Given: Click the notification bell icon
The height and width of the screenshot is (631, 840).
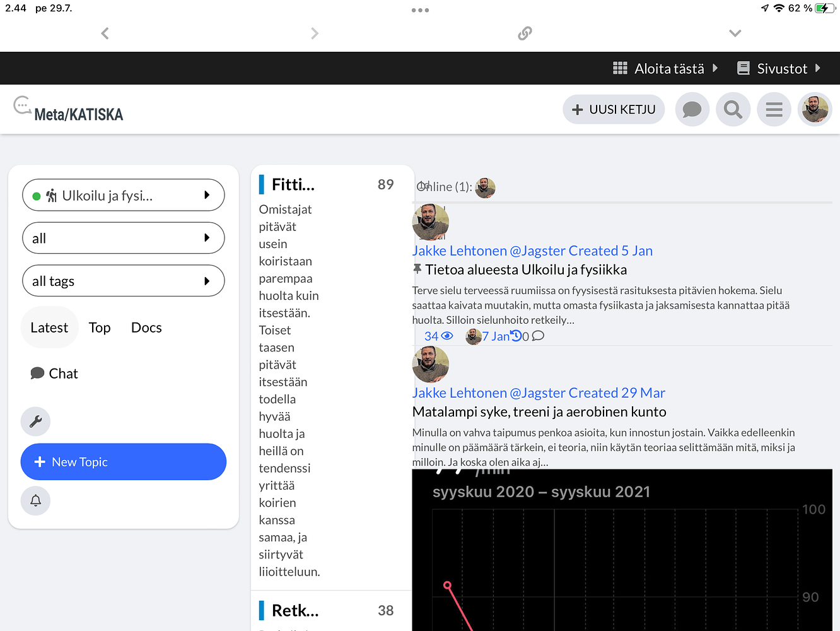Looking at the screenshot, I should coord(36,501).
